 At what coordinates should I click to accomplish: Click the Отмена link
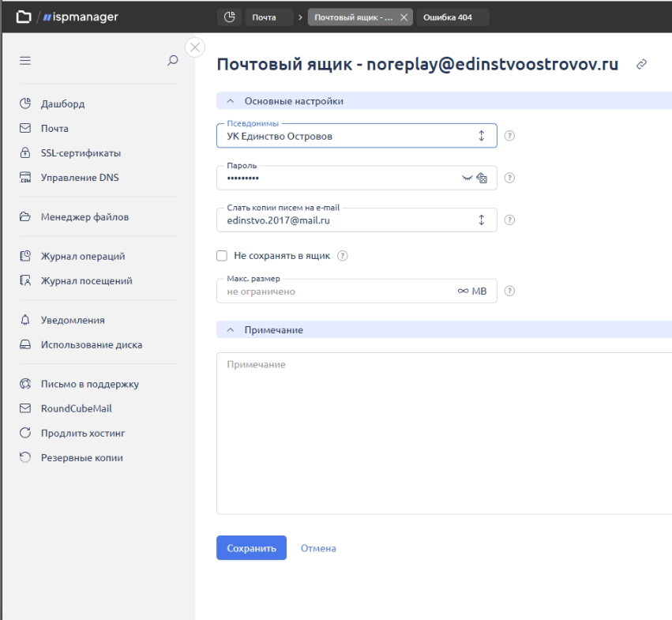pos(318,548)
